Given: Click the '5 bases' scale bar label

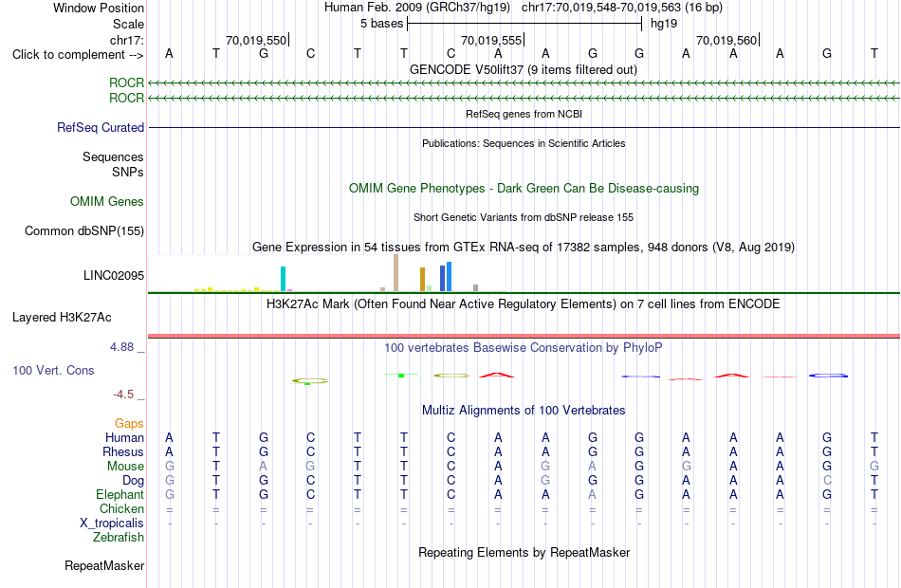Looking at the screenshot, I should point(381,24).
